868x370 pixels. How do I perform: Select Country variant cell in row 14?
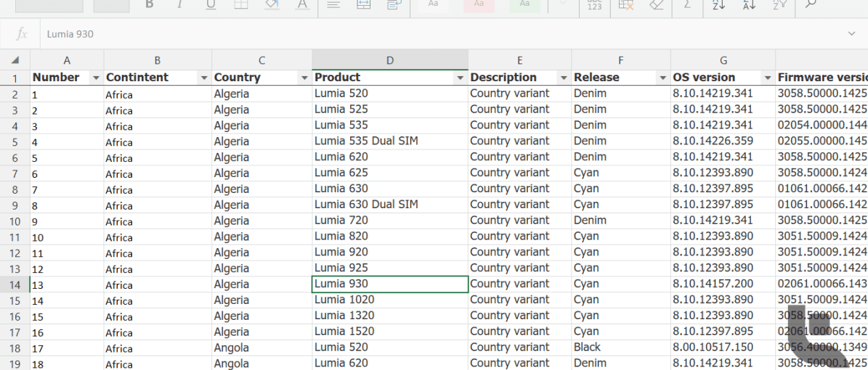[520, 285]
